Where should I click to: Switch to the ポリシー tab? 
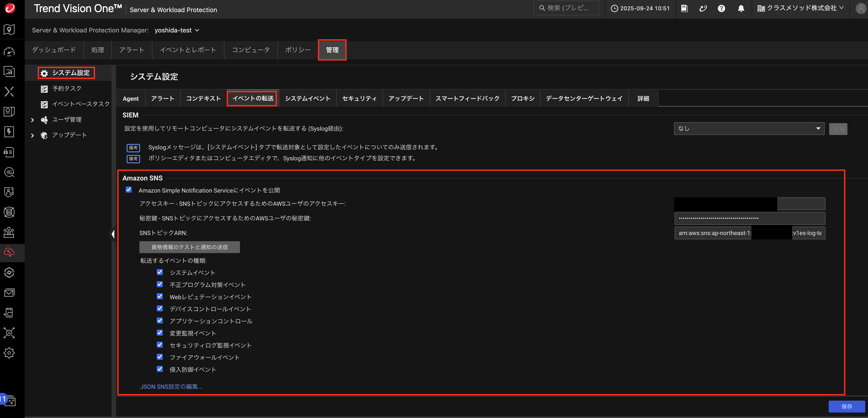coord(298,50)
